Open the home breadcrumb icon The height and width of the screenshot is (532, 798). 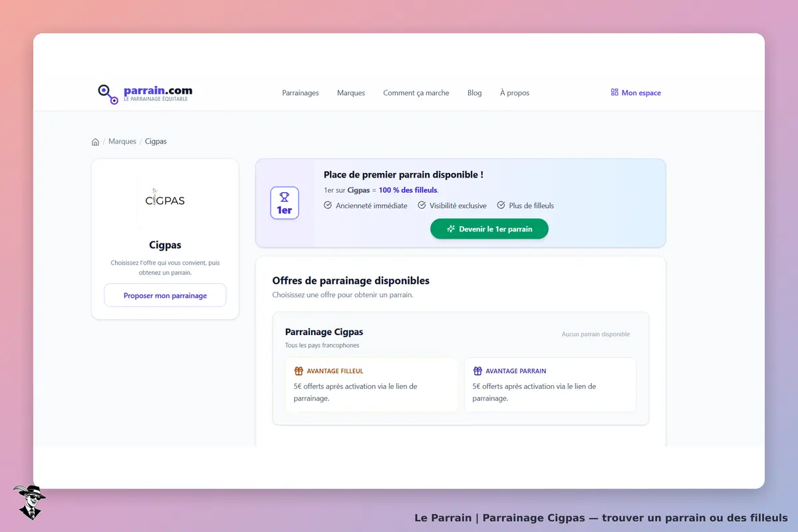tap(95, 142)
